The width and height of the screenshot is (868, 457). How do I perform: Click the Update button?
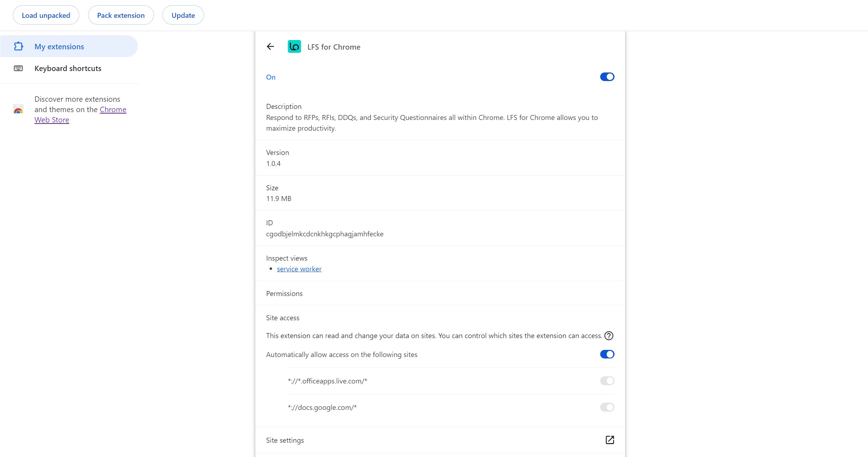pos(183,15)
